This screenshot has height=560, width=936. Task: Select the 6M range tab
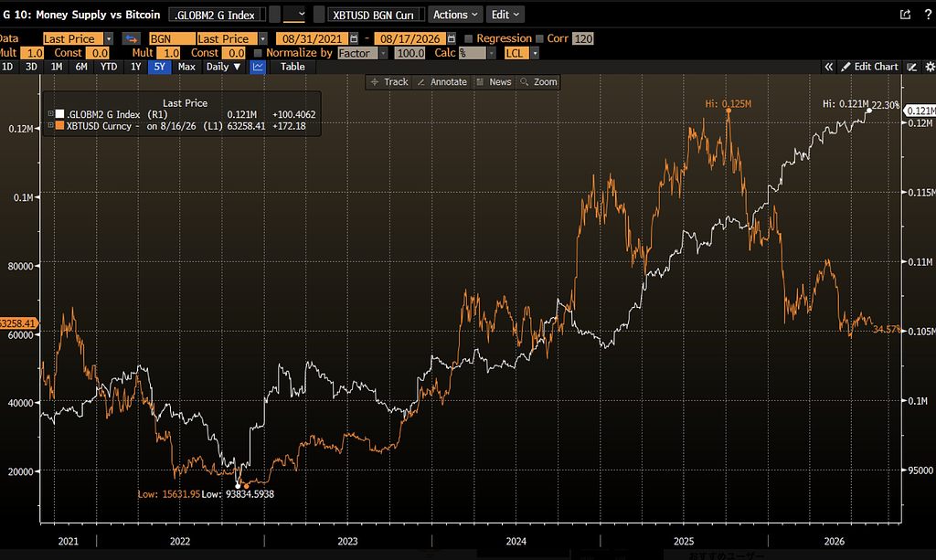(x=81, y=67)
